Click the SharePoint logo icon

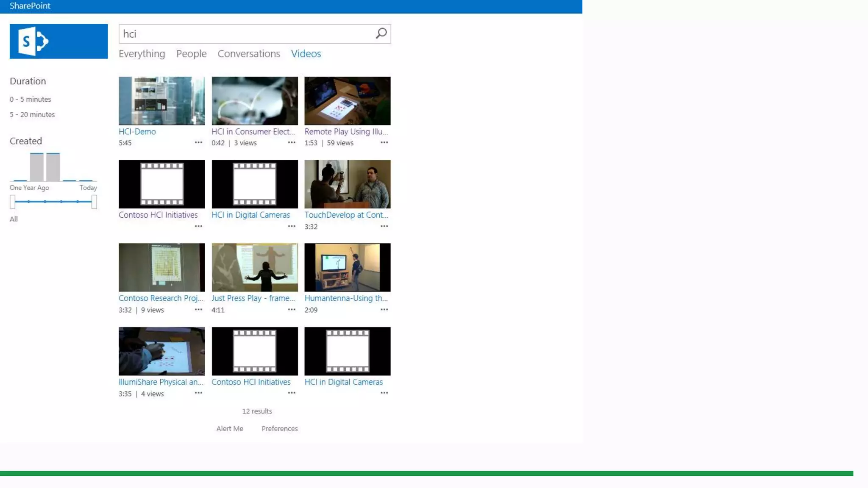(x=58, y=41)
